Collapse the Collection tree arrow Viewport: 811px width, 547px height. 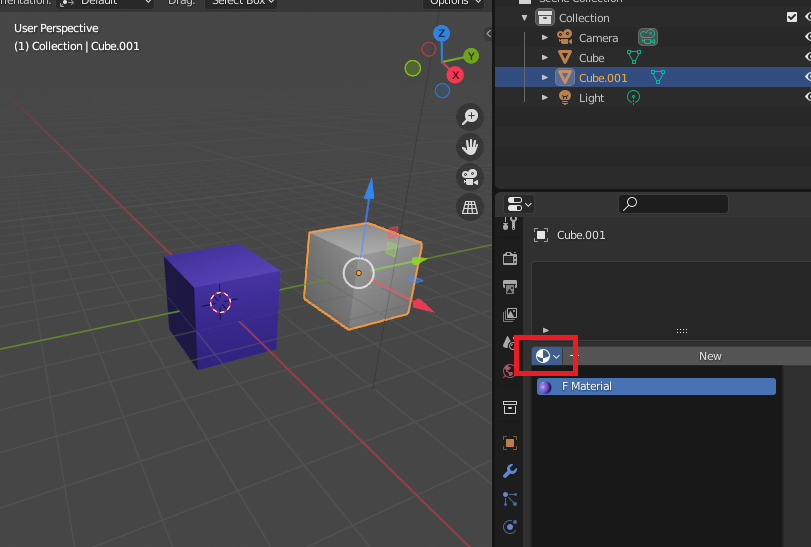point(524,18)
